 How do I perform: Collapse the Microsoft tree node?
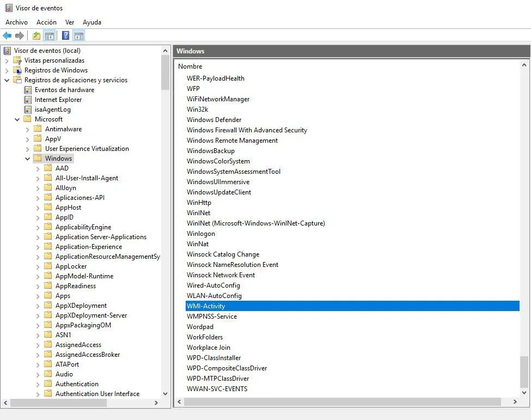17,119
